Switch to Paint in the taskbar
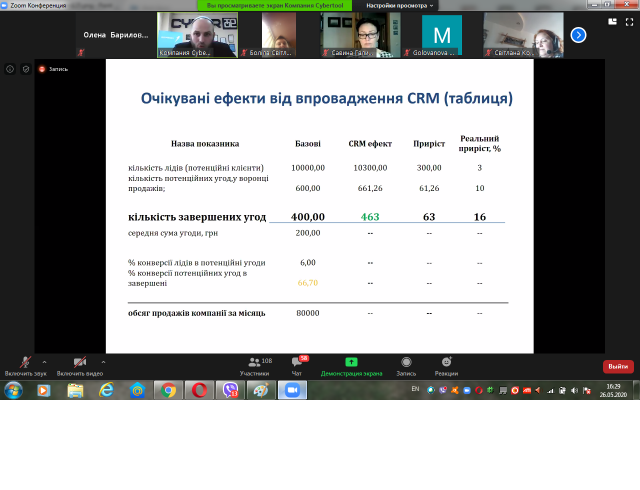Image resolution: width=640 pixels, height=490 pixels. click(261, 390)
